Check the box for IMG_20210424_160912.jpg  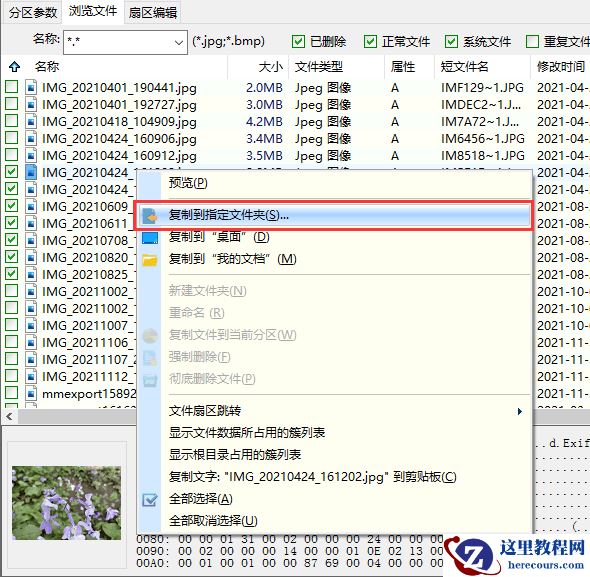click(x=12, y=155)
